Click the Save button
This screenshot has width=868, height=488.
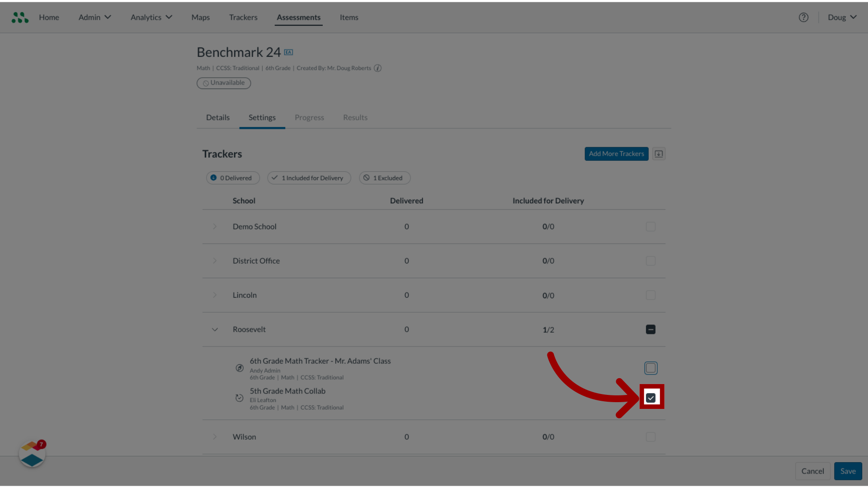click(x=847, y=471)
